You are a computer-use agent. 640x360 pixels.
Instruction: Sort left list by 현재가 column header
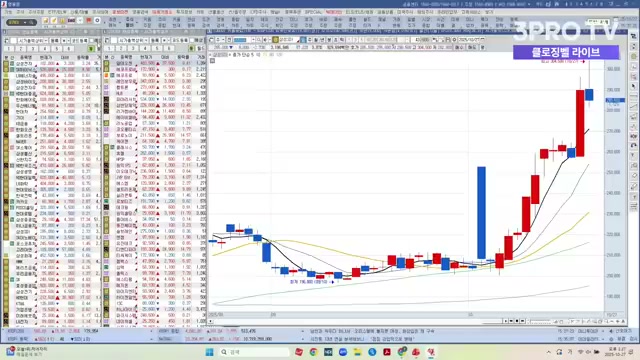pyautogui.click(x=46, y=58)
